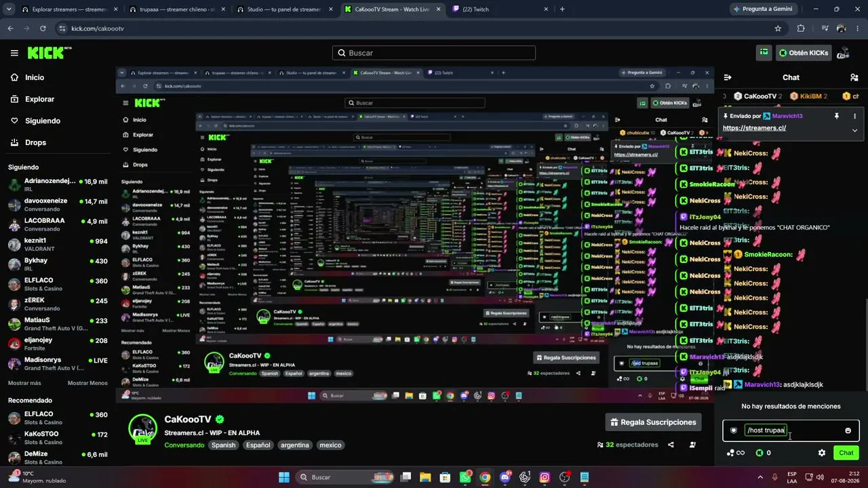Viewport: 868px width, 488px height.
Task: Open WhatsApp from the taskbar
Action: (x=465, y=477)
